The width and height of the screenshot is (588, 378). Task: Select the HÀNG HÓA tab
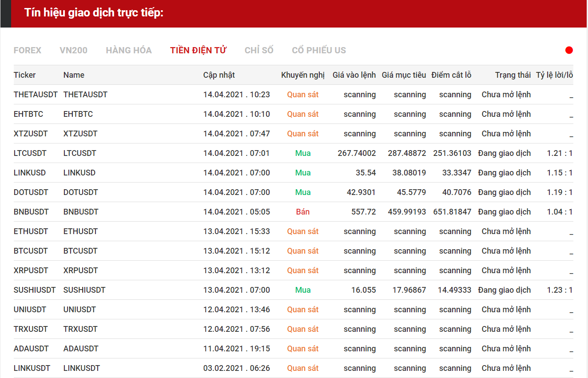[x=129, y=50]
